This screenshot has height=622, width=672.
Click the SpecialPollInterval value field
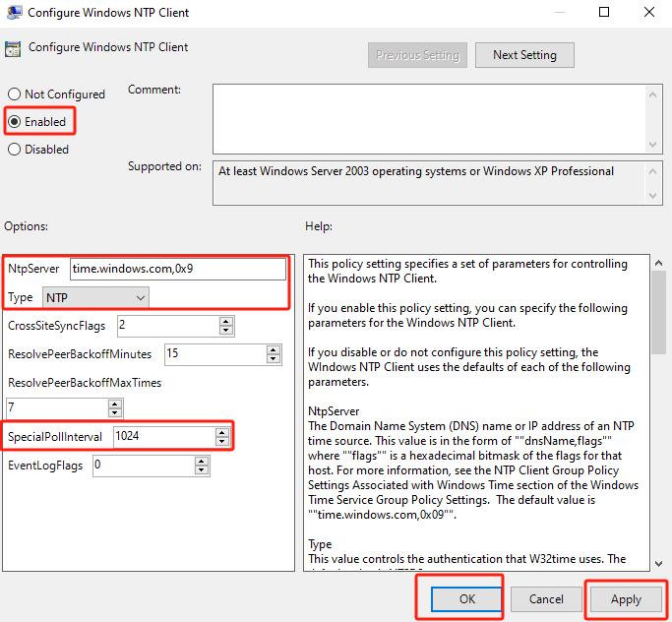click(162, 435)
